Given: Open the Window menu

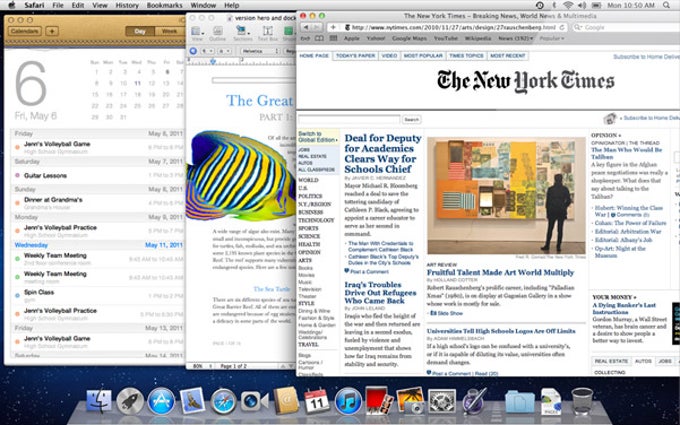Looking at the screenshot, I should coord(203,5).
